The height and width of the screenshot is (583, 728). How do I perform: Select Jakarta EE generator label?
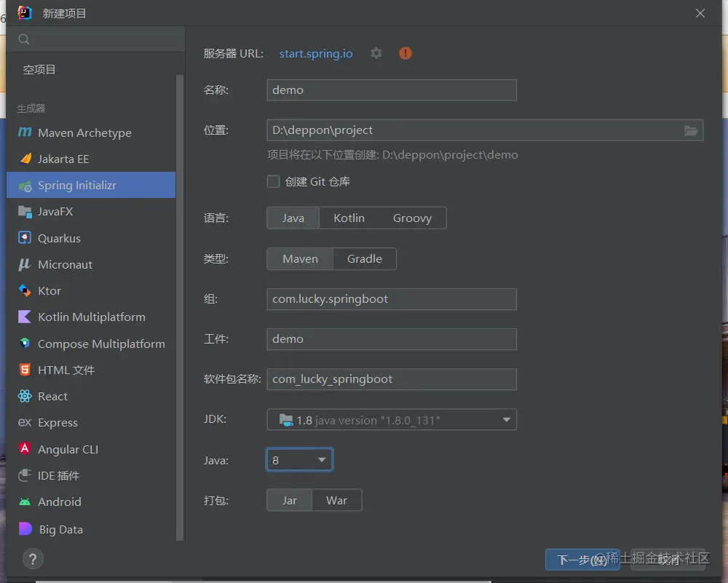(63, 159)
